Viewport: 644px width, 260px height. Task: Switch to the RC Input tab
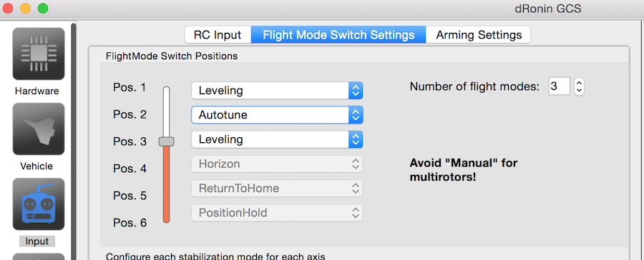[x=218, y=35]
